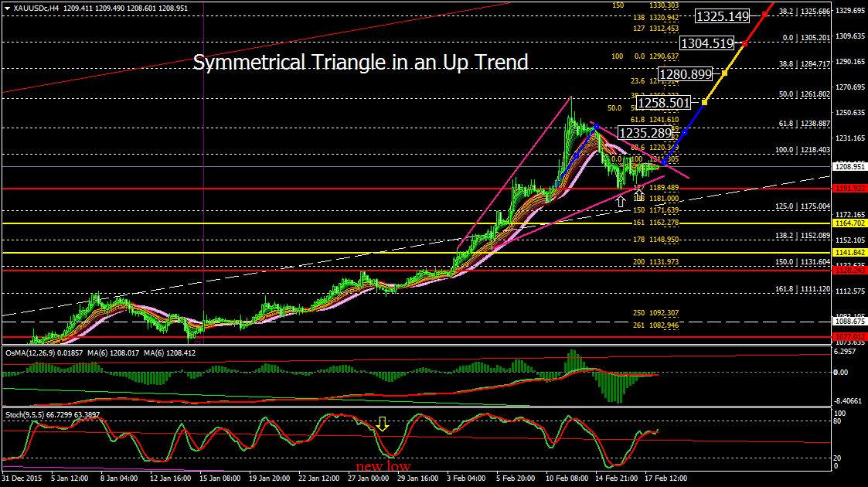This screenshot has height=487, width=868.
Task: Click the yellow 1164.702 price-axis tag
Action: (x=849, y=223)
